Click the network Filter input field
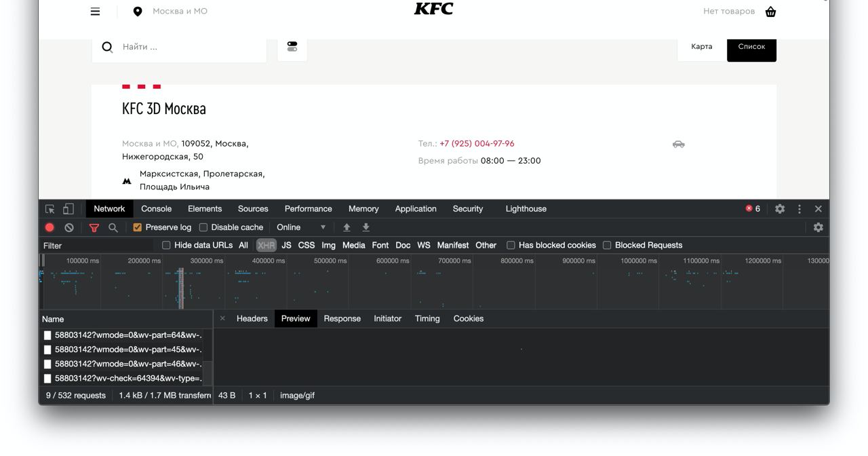The width and height of the screenshot is (868, 456). [x=98, y=246]
